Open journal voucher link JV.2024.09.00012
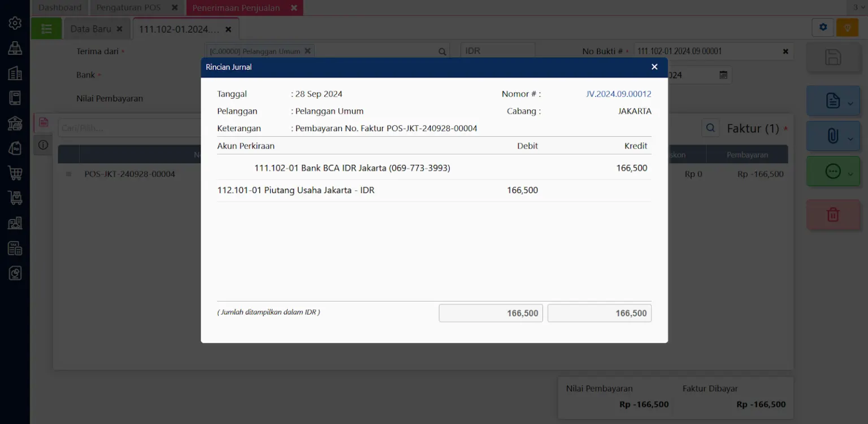Viewport: 868px width, 424px height. [x=618, y=94]
